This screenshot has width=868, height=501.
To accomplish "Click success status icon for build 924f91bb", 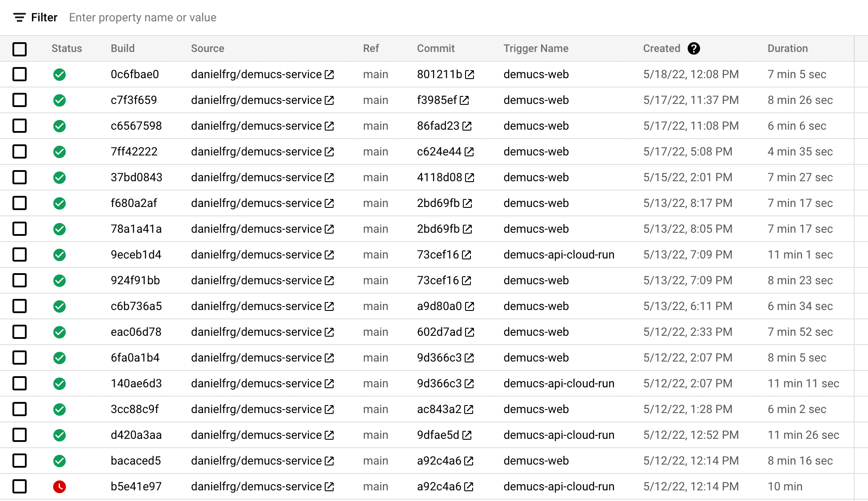I will point(60,281).
